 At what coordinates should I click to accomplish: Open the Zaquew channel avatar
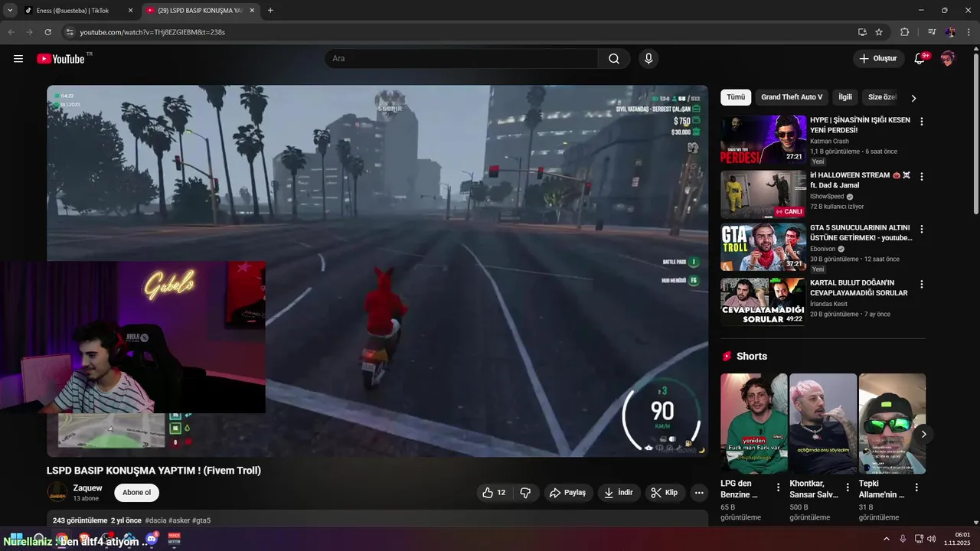pos(57,493)
